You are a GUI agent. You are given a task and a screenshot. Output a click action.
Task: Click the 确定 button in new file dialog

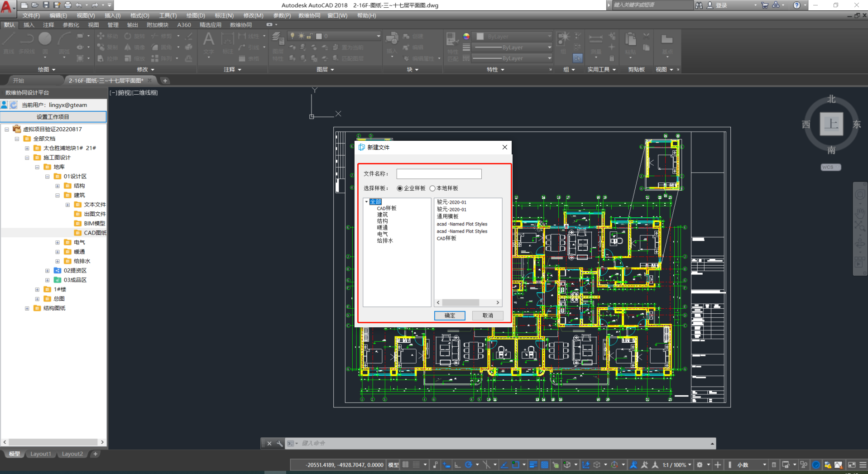point(450,316)
